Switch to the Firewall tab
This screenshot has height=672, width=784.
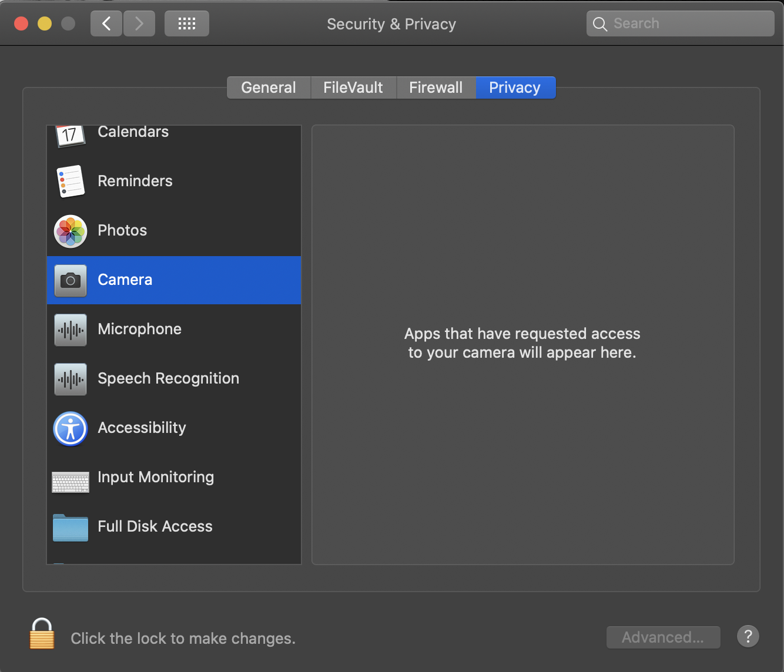tap(436, 88)
